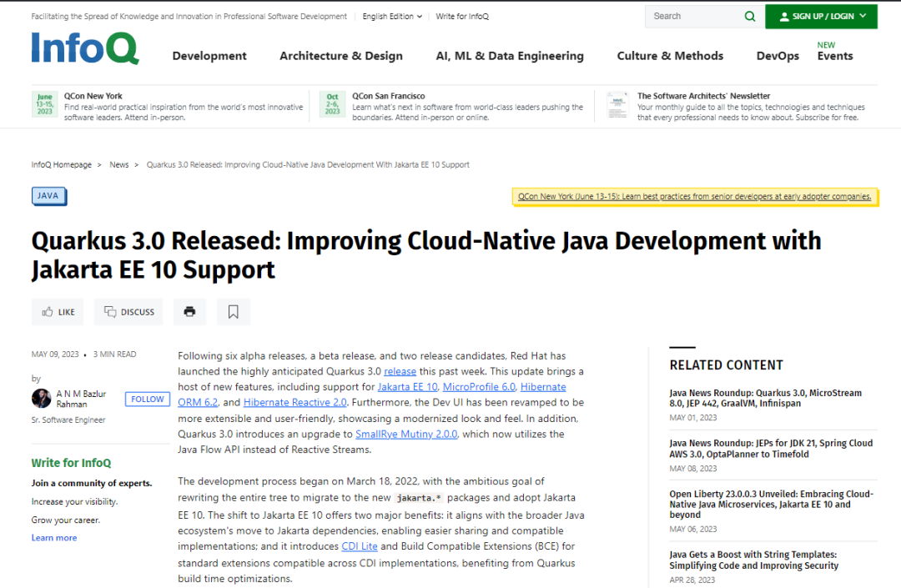Open the CDI Lite link
The height and width of the screenshot is (588, 901).
[x=360, y=546]
